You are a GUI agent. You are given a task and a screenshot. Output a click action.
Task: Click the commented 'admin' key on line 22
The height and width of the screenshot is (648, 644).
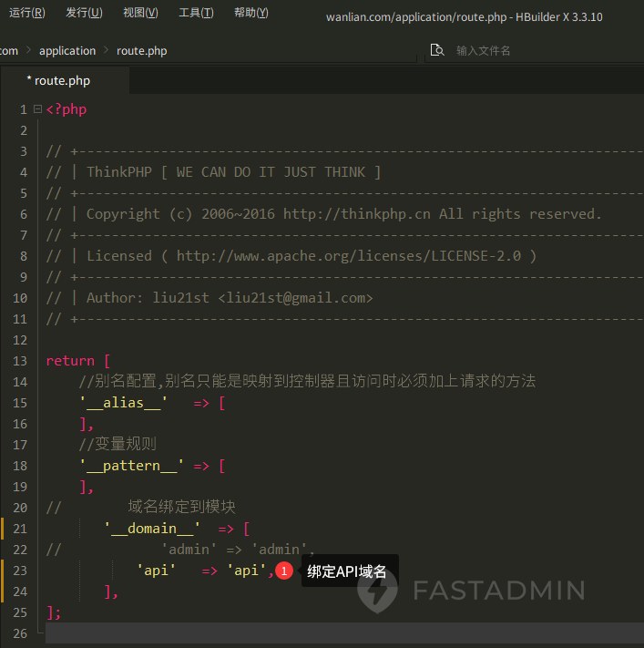click(x=189, y=550)
